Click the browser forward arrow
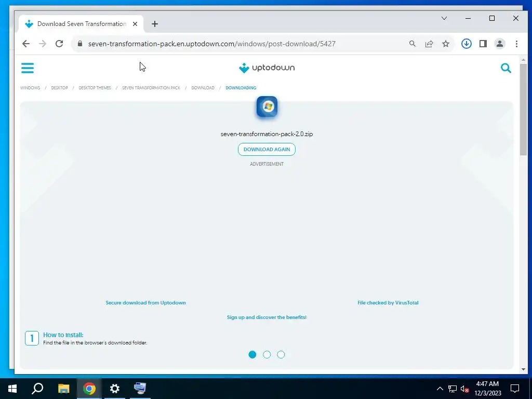This screenshot has width=532, height=399. click(x=43, y=44)
